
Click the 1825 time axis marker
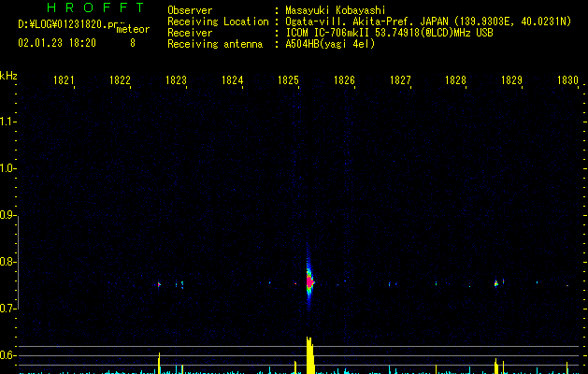(x=288, y=80)
